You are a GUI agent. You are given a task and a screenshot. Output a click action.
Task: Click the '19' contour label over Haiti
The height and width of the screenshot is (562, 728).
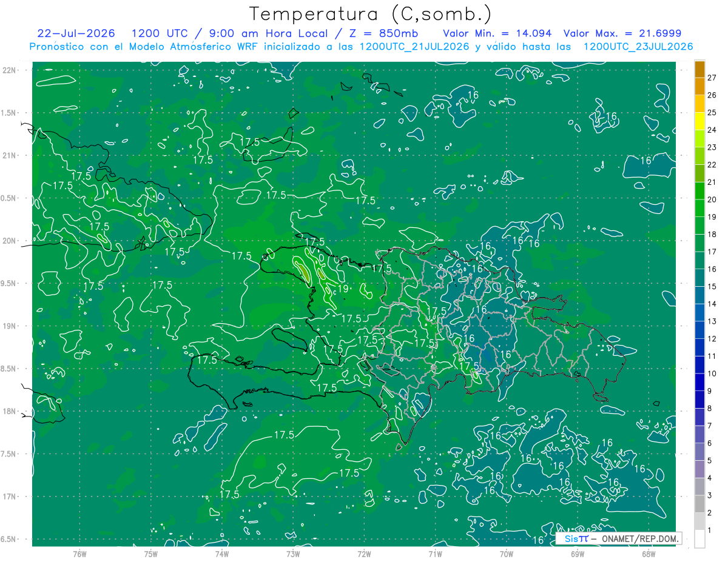(x=343, y=289)
